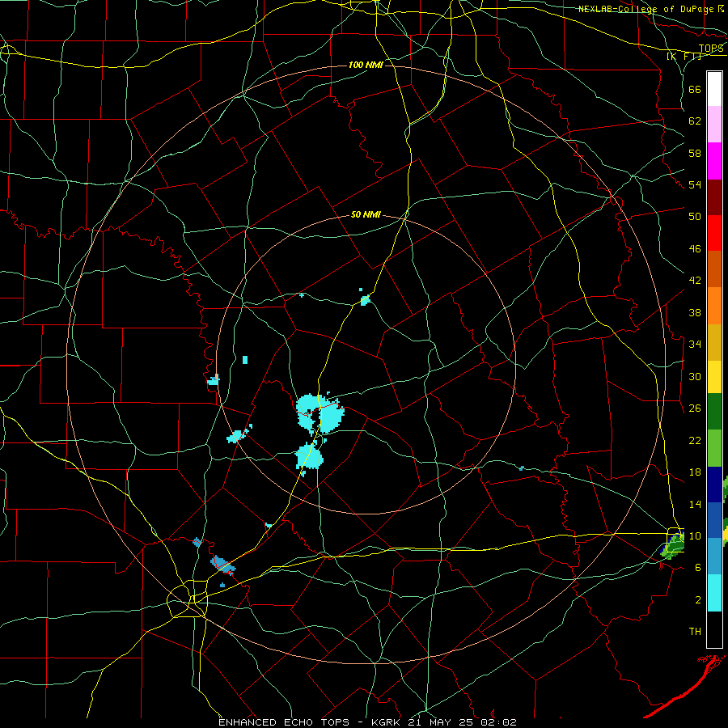Viewport: 728px width, 728px height.
Task: Click the '50' scale label
Action: click(x=695, y=217)
